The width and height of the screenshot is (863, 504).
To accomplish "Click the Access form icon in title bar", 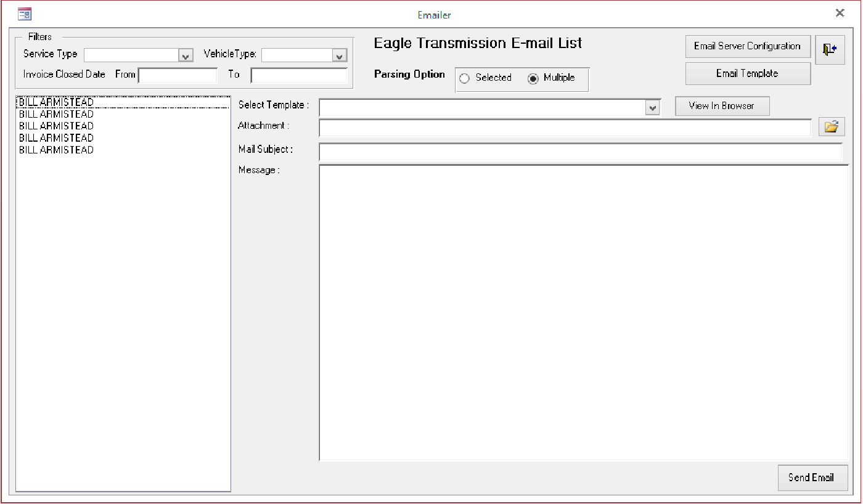I will [25, 14].
